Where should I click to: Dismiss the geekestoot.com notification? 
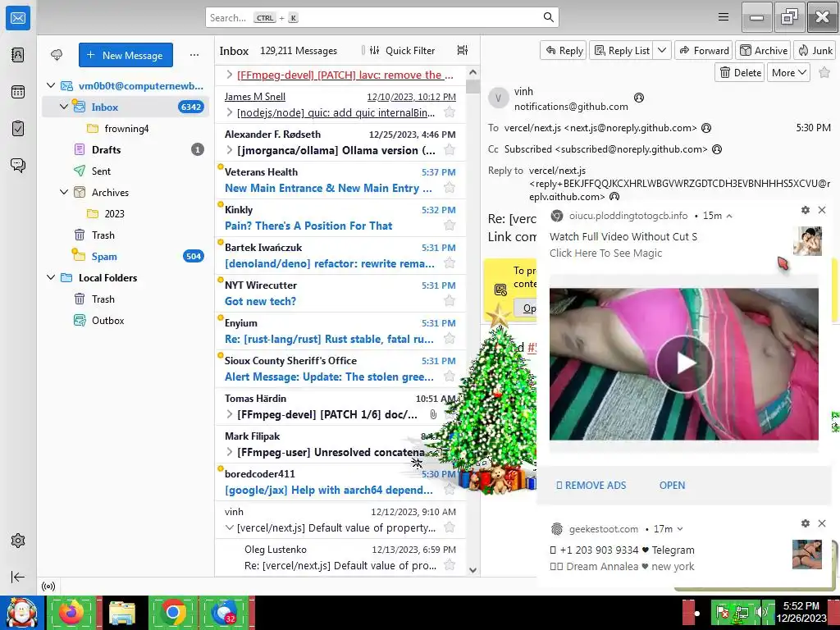822,523
